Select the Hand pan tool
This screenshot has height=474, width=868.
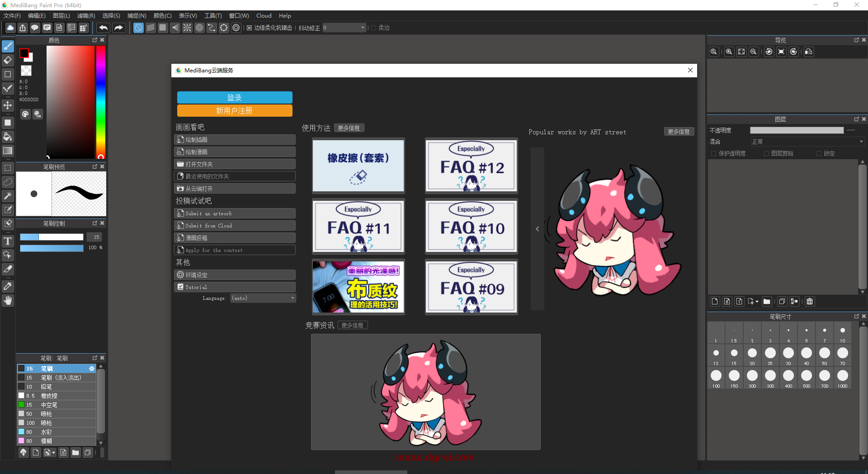(x=8, y=300)
